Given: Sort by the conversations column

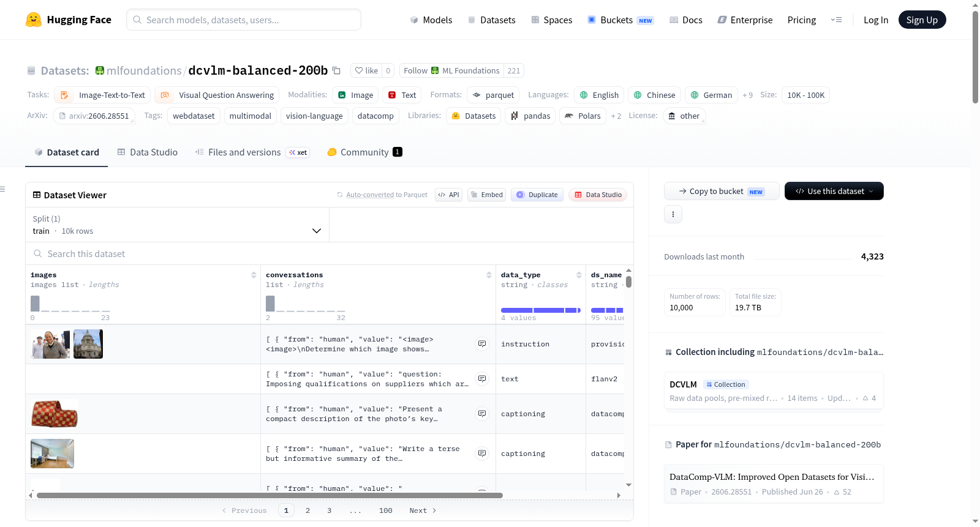Looking at the screenshot, I should tap(489, 275).
